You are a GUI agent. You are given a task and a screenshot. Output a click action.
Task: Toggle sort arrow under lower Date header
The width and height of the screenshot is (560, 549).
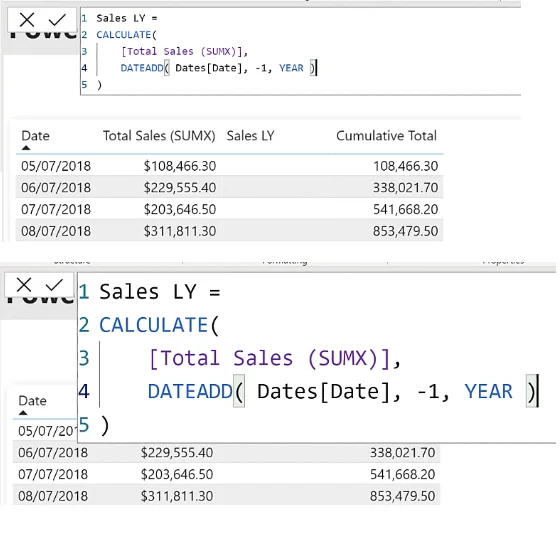click(23, 413)
